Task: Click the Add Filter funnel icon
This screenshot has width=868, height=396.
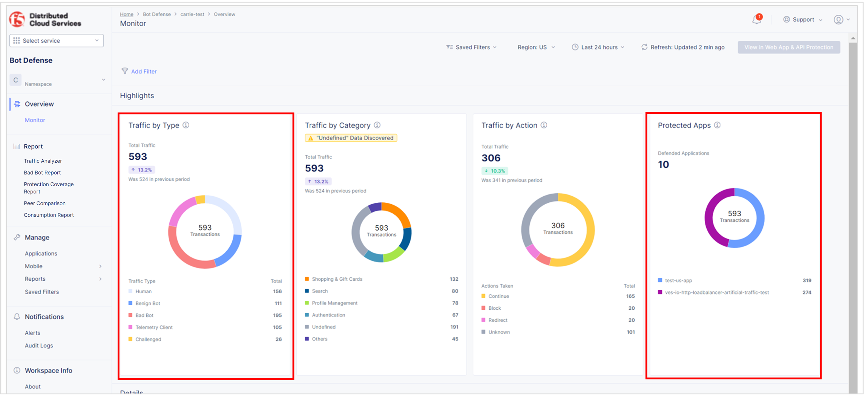Action: pyautogui.click(x=125, y=71)
